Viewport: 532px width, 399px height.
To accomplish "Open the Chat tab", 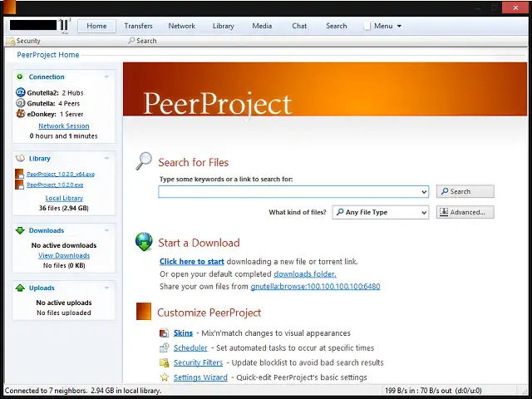I will click(x=299, y=26).
